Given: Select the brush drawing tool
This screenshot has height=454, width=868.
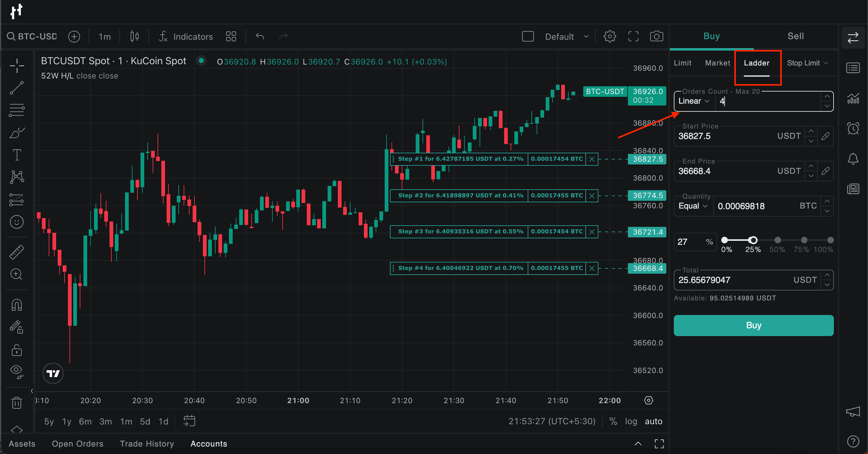Looking at the screenshot, I should [x=16, y=133].
